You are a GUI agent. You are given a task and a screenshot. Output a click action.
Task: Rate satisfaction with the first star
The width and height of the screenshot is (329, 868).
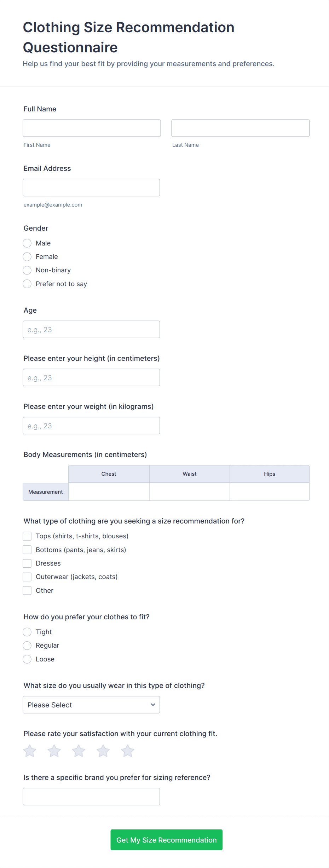coord(30,751)
